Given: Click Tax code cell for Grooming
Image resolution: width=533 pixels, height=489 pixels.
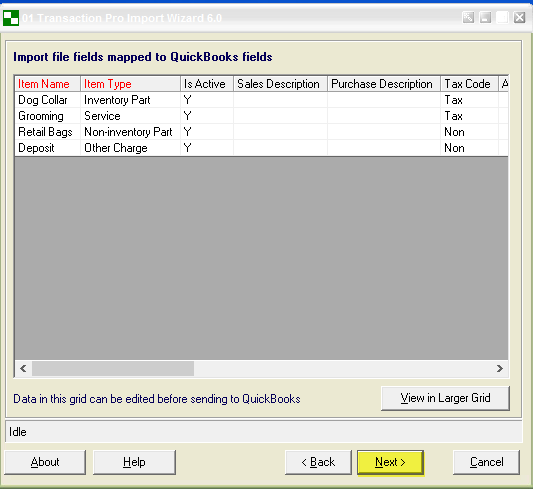Looking at the screenshot, I should [x=469, y=116].
